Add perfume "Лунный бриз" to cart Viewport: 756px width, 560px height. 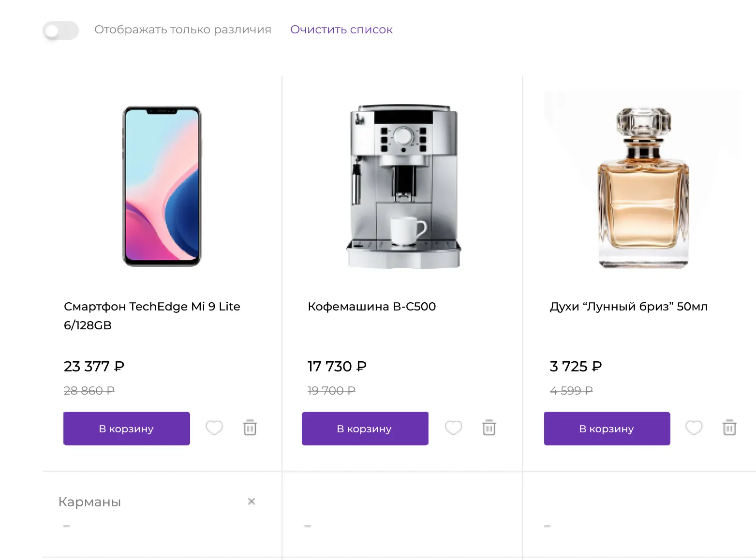click(607, 428)
